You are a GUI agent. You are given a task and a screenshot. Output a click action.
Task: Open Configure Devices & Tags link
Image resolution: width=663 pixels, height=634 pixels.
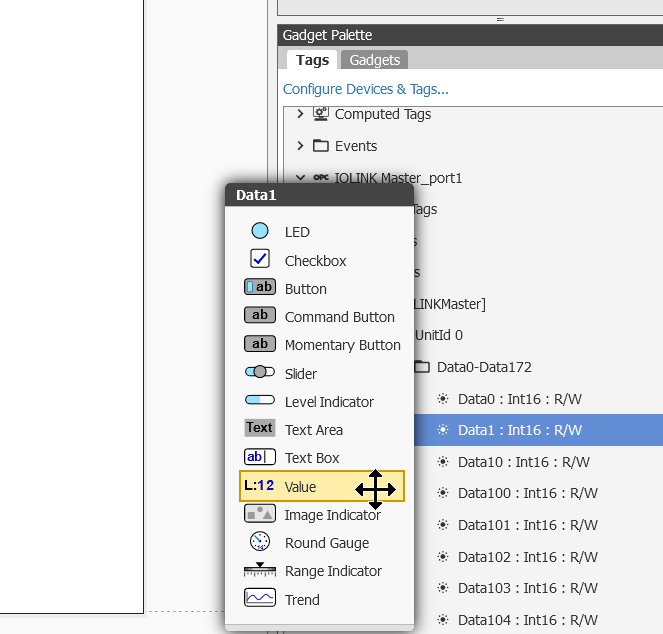[x=366, y=89]
